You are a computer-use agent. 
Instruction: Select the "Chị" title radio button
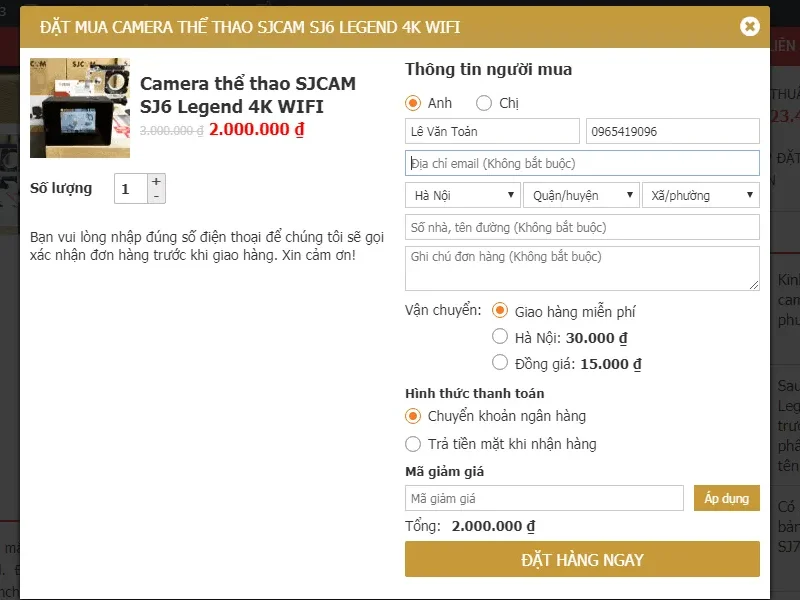tap(483, 103)
